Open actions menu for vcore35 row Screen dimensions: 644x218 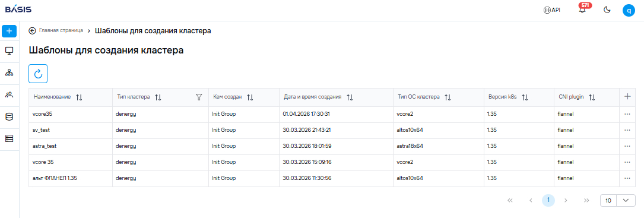coord(627,114)
